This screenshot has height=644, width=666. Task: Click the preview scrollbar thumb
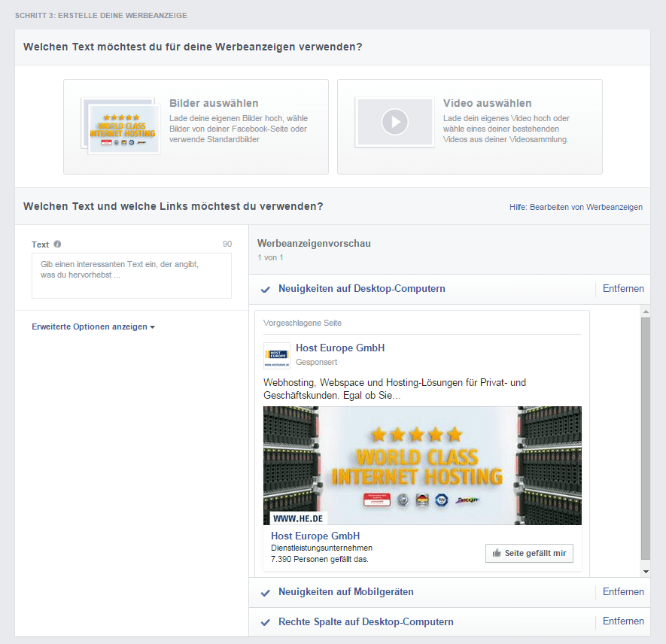(x=646, y=439)
